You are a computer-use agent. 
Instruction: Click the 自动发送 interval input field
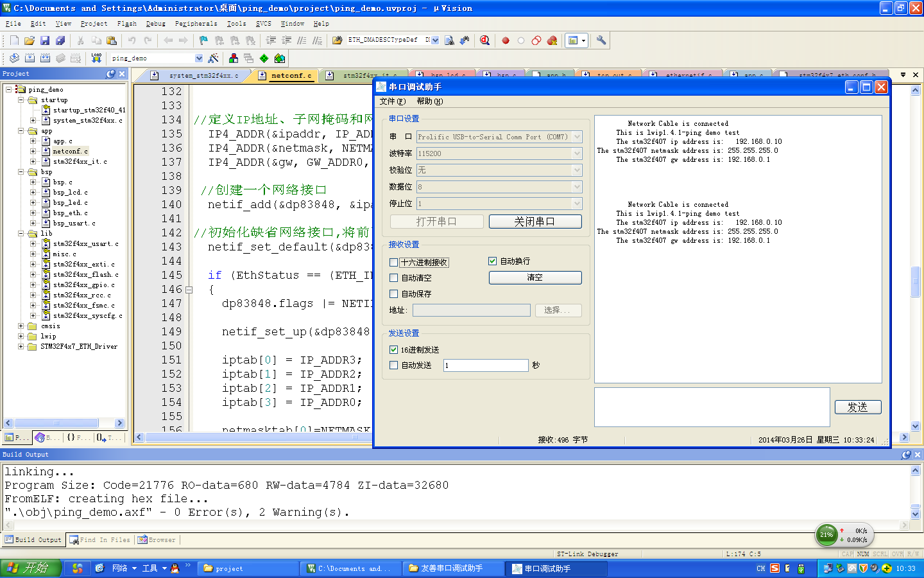486,365
